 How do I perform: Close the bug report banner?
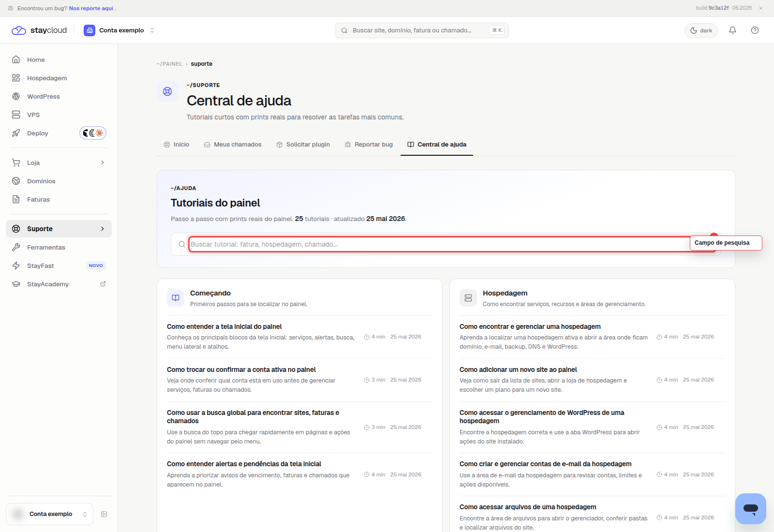pyautogui.click(x=761, y=8)
